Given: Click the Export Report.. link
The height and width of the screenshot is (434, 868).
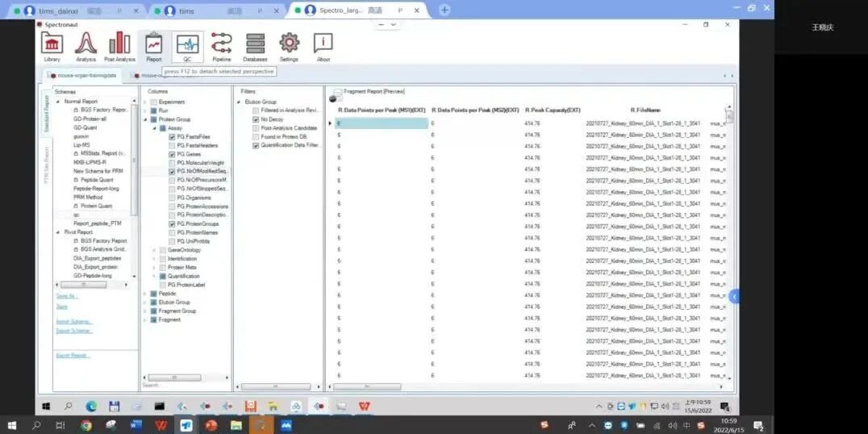Looking at the screenshot, I should click(73, 356).
